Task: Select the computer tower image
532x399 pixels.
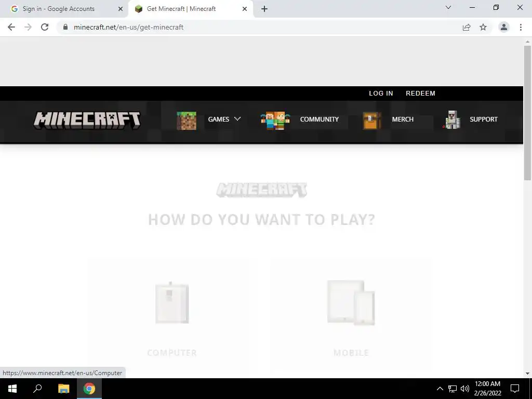Action: 171,303
